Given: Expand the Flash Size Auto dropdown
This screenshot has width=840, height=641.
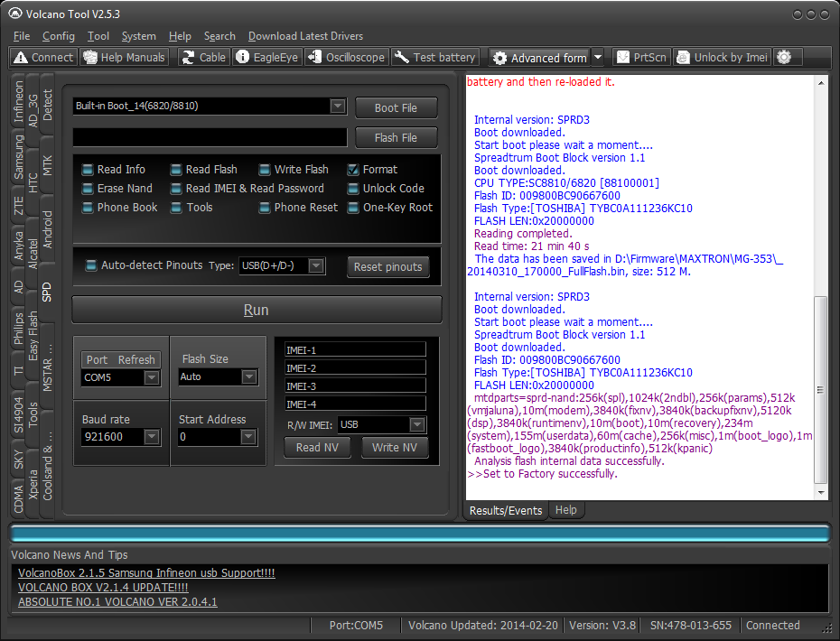Looking at the screenshot, I should click(x=249, y=377).
